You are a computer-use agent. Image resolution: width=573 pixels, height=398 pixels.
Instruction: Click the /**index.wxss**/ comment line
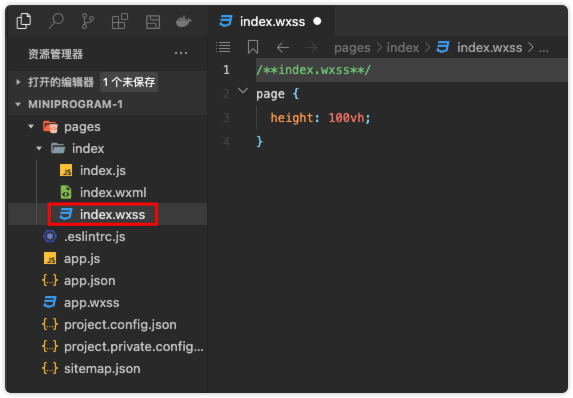[313, 69]
